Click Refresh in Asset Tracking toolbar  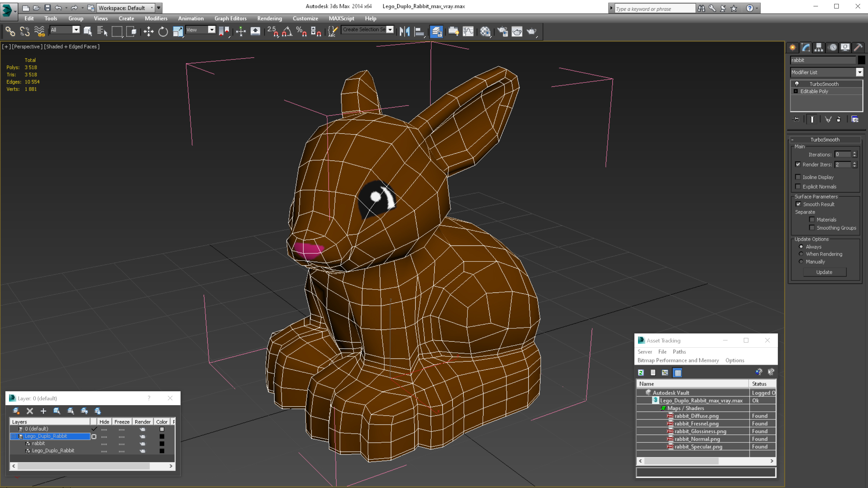[x=641, y=373]
